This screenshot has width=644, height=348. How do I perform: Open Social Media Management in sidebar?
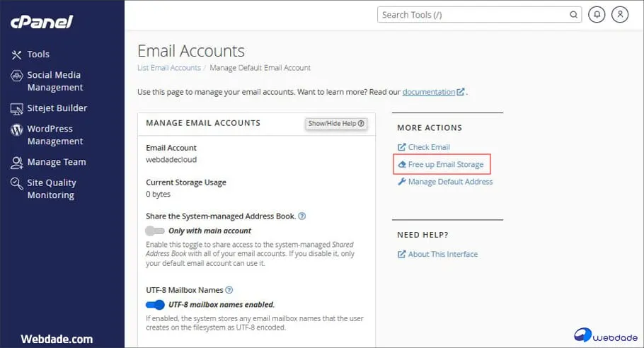tap(54, 81)
